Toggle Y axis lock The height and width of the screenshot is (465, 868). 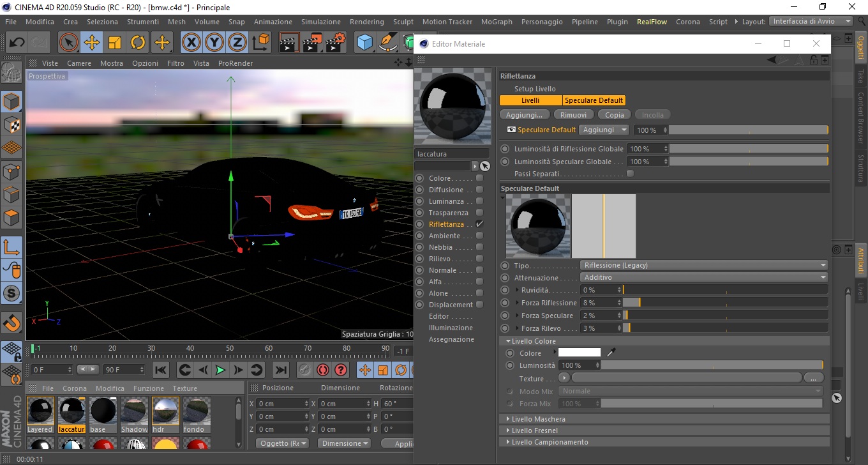(215, 43)
